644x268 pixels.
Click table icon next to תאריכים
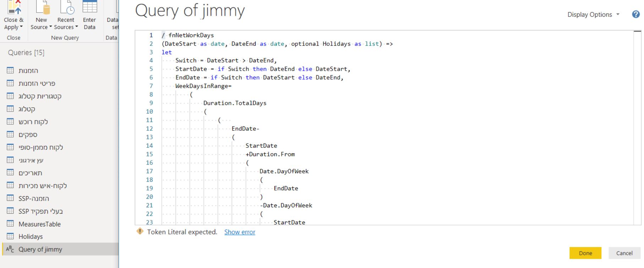pos(10,172)
